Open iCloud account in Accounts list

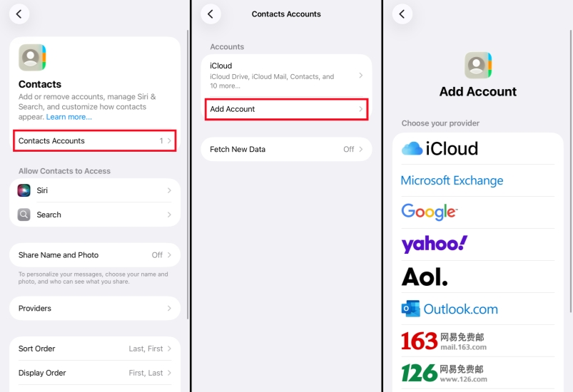pyautogui.click(x=286, y=76)
